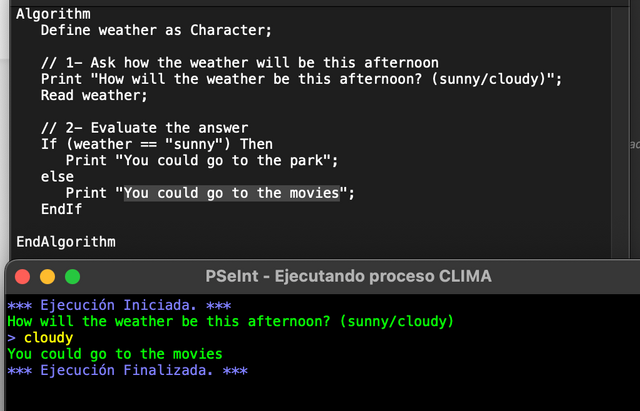Click the highlighted 'go to the movies' string in editor
The image size is (640, 411).
231,193
